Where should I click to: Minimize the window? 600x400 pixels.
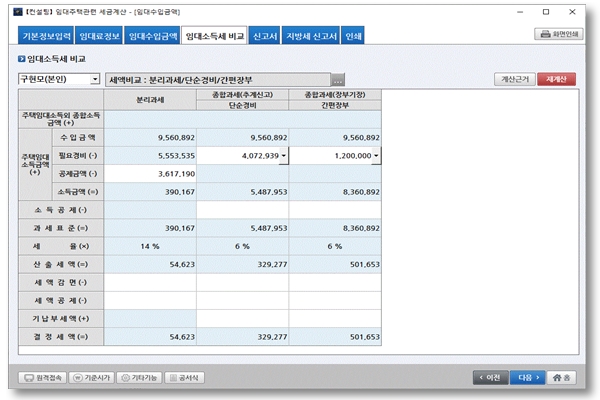coord(520,12)
